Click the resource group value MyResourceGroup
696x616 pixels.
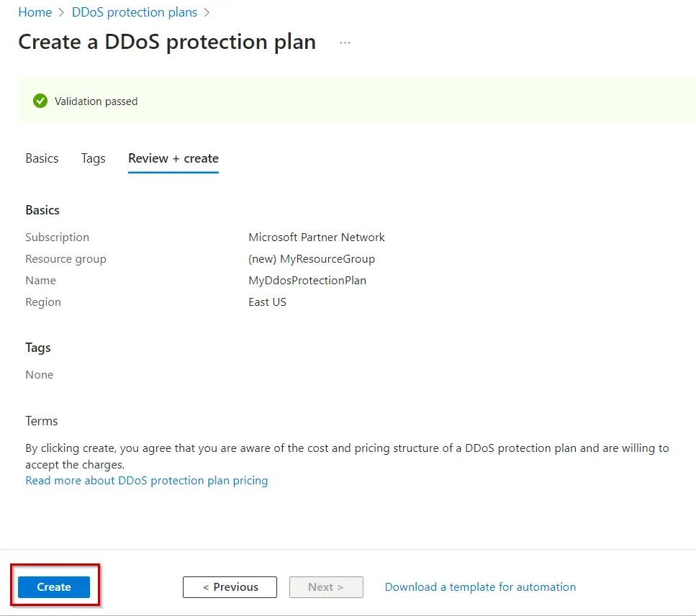pyautogui.click(x=312, y=258)
